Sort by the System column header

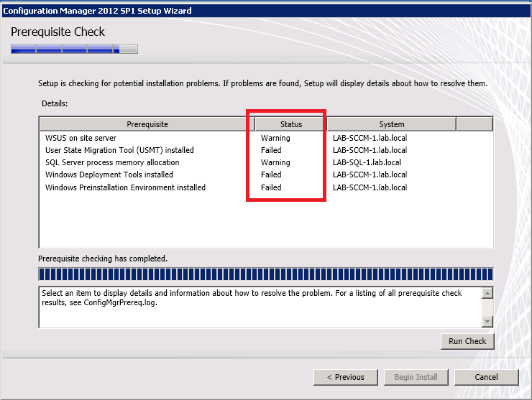[x=392, y=124]
